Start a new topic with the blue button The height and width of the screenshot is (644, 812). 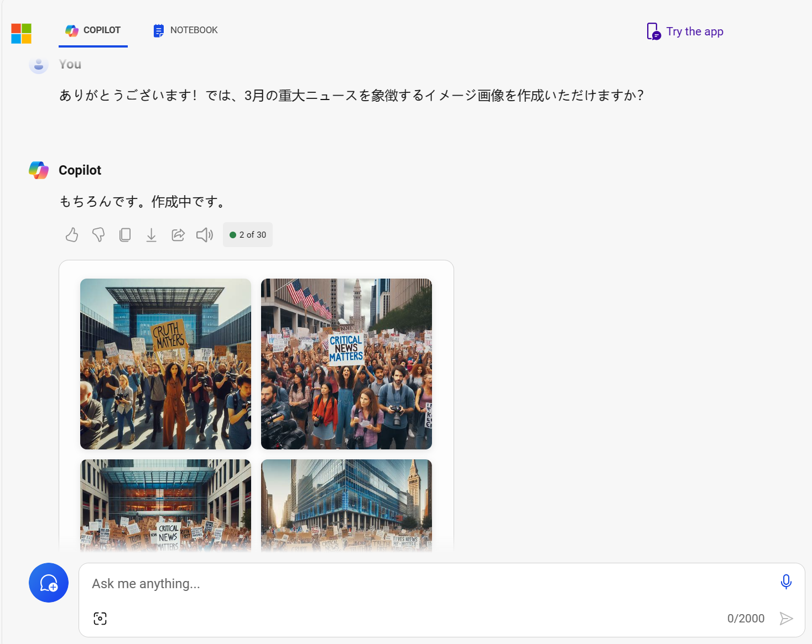[49, 583]
